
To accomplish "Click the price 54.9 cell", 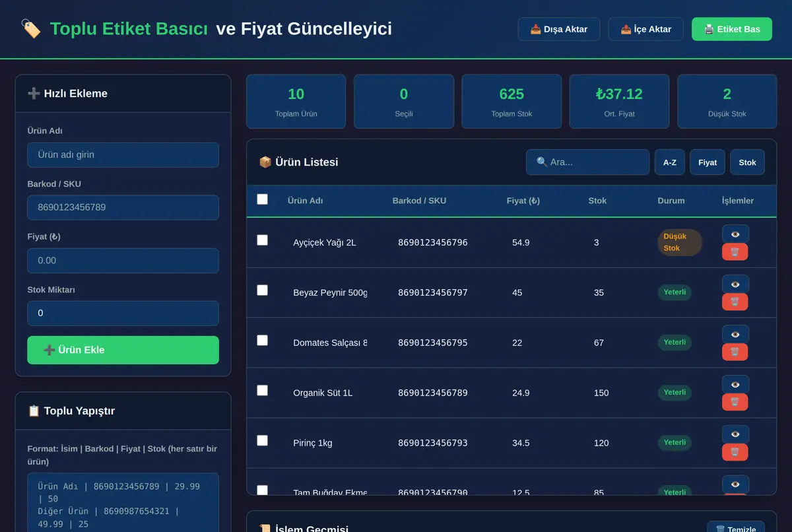I will pos(521,242).
